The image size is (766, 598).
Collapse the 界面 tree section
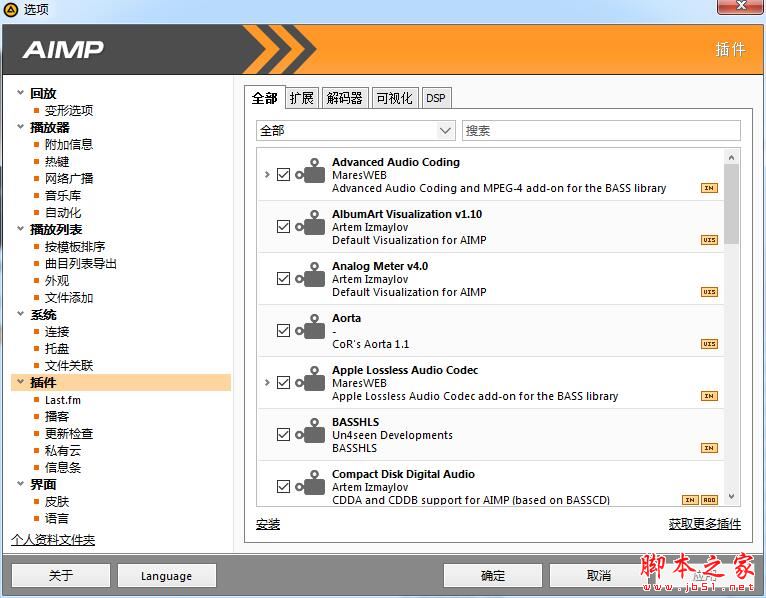21,484
